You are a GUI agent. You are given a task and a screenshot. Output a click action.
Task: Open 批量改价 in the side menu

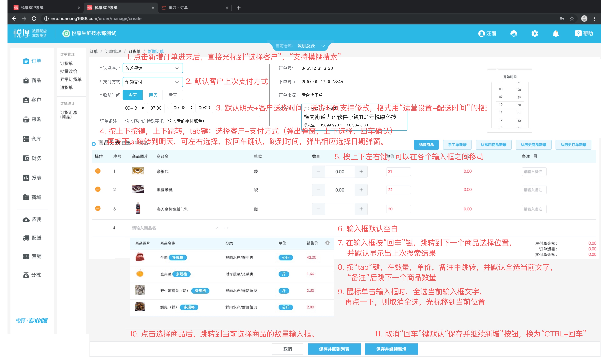(x=69, y=71)
